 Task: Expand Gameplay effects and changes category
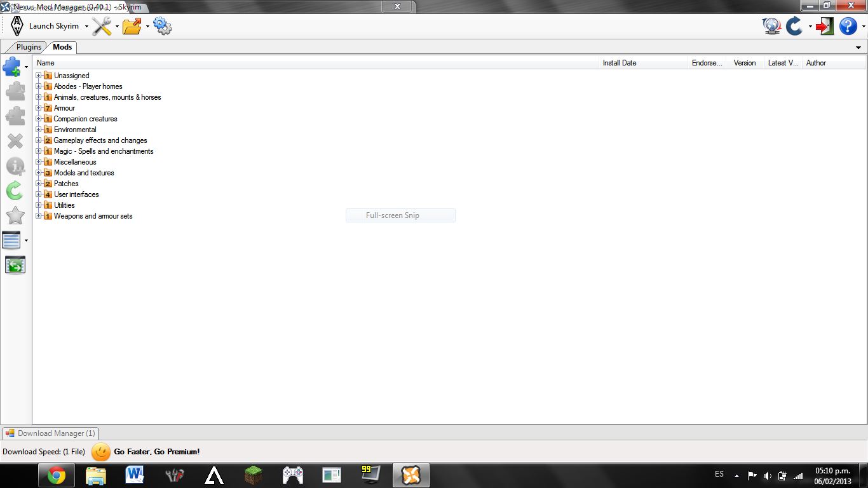(x=39, y=140)
